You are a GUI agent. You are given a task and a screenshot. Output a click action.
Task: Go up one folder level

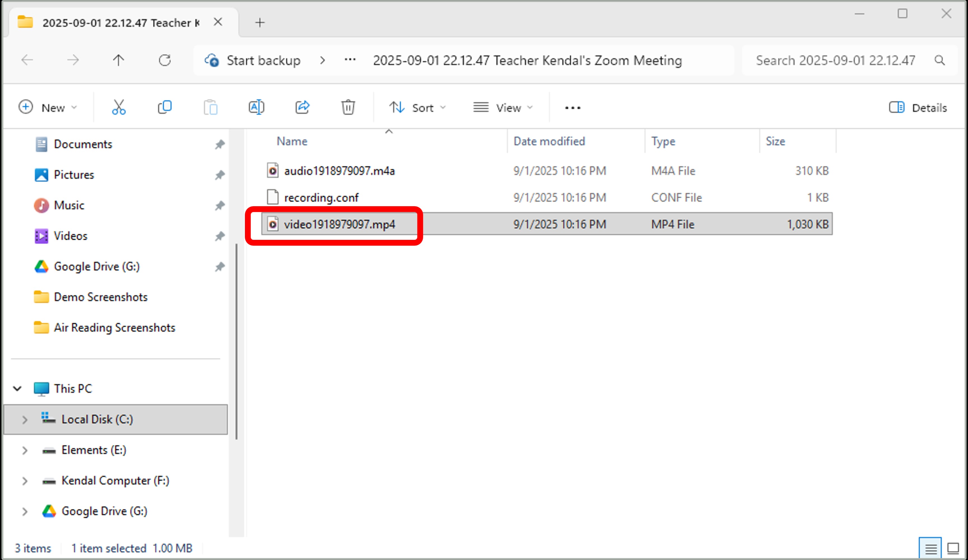[x=118, y=60]
